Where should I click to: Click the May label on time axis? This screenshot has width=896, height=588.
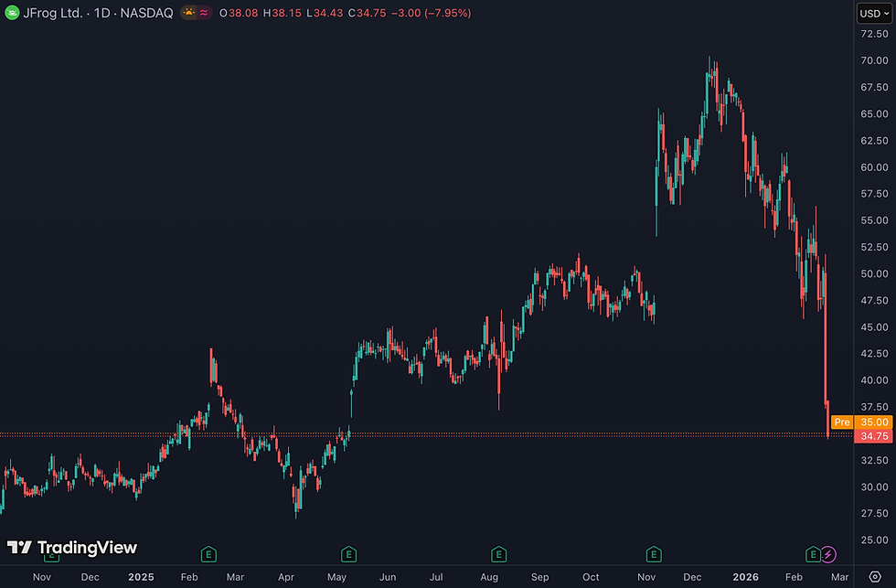tap(336, 577)
